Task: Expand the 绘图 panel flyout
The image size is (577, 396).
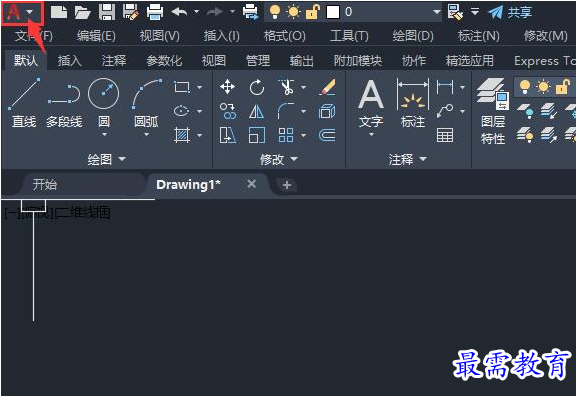Action: [x=107, y=159]
